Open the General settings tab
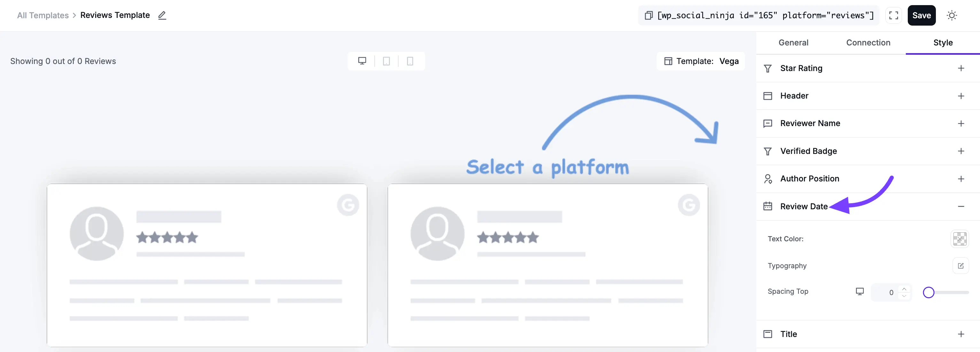Image resolution: width=980 pixels, height=352 pixels. click(x=793, y=43)
